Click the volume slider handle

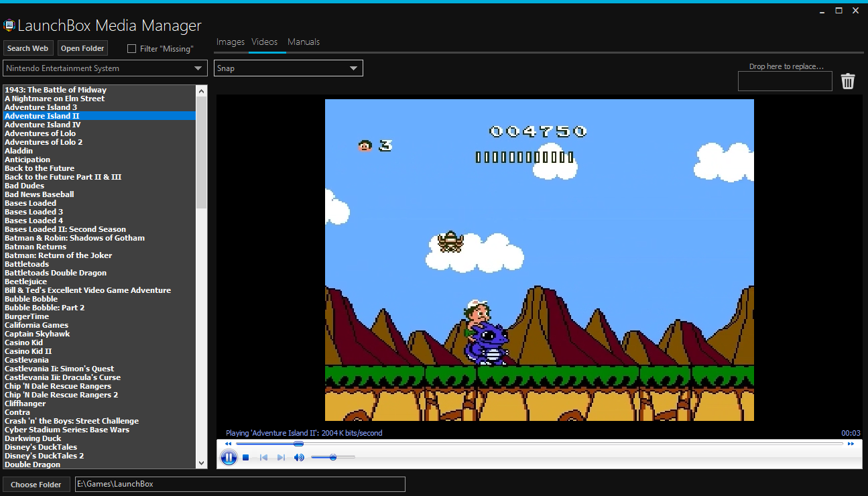(x=333, y=457)
